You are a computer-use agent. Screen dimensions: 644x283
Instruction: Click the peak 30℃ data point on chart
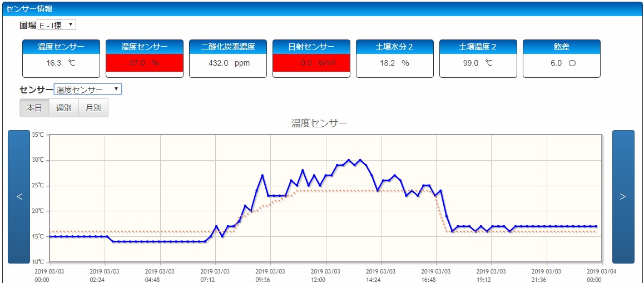point(349,160)
